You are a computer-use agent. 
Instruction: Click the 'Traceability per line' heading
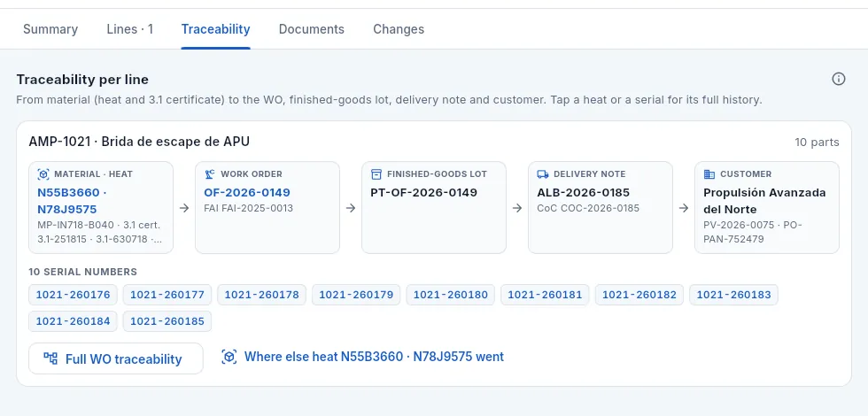pos(82,80)
